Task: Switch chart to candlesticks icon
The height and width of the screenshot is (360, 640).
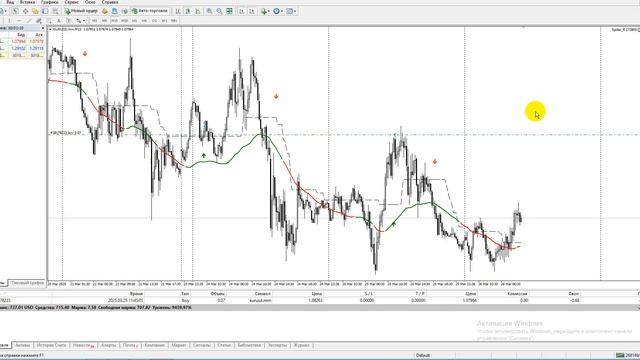Action: pyautogui.click(x=188, y=11)
